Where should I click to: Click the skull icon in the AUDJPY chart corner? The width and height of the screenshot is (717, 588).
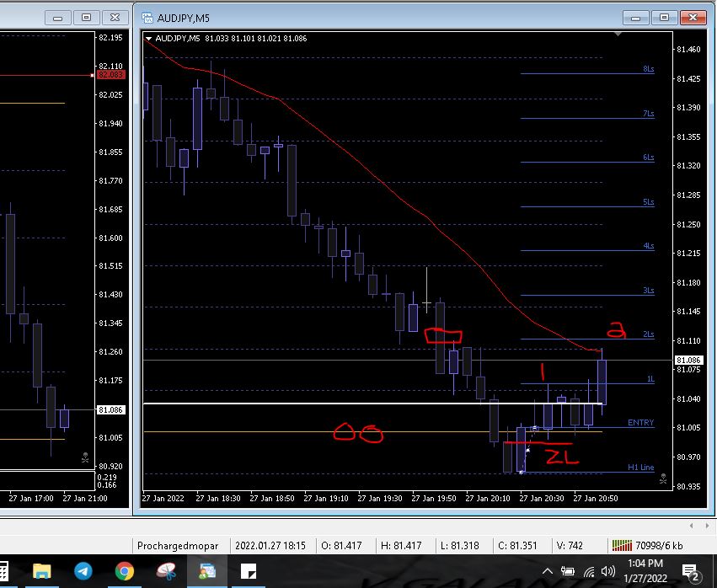pos(662,478)
